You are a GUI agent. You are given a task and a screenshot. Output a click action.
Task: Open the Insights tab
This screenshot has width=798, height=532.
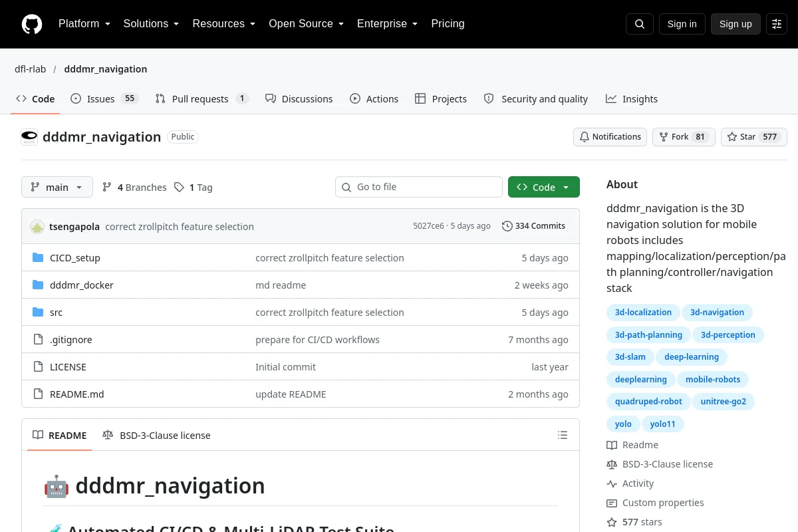(x=632, y=99)
